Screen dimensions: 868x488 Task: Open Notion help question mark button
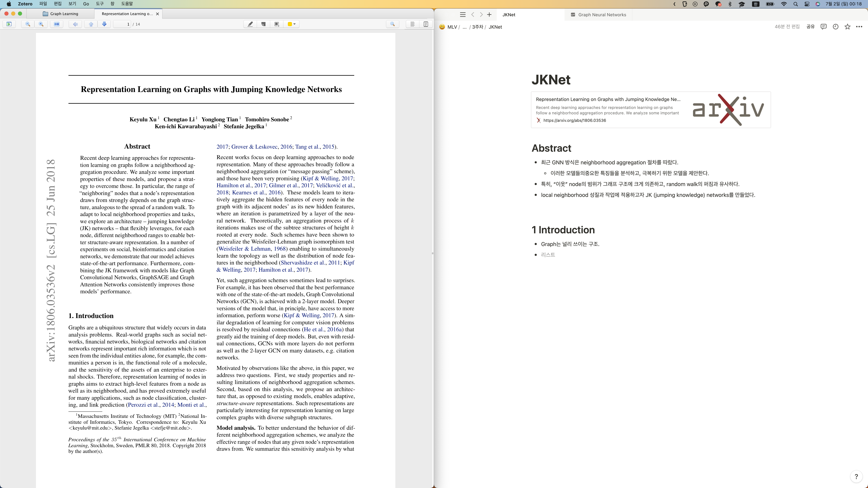tap(856, 476)
